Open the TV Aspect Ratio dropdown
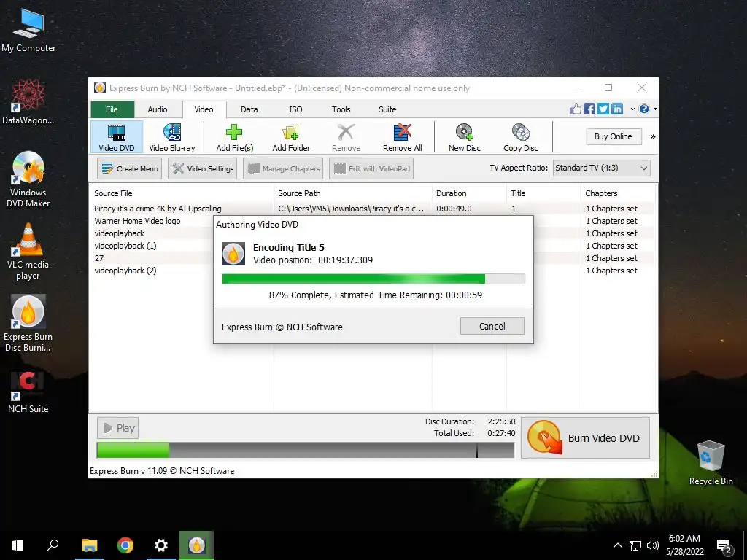The width and height of the screenshot is (747, 560). [x=602, y=168]
